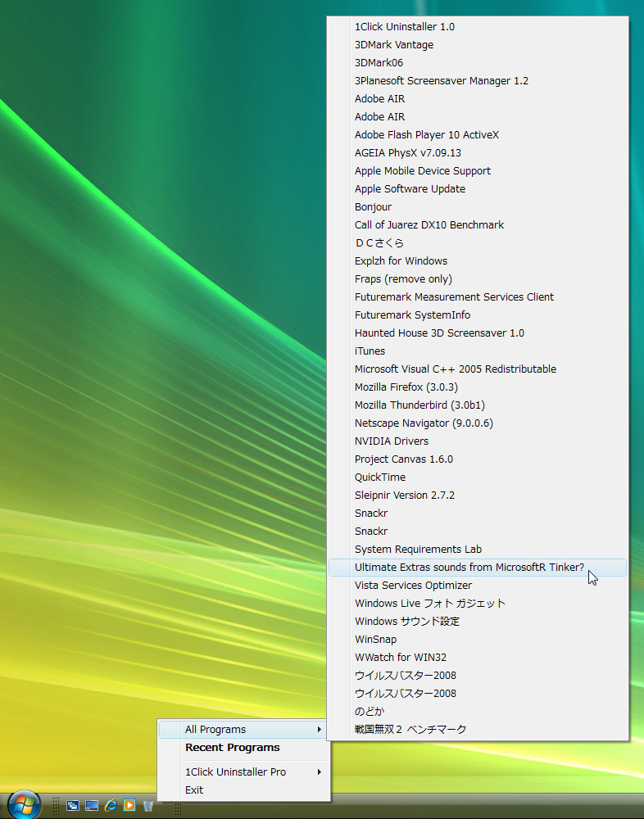The image size is (644, 819).
Task: Select 戦国無双２ ベンチマーク entry
Action: (x=477, y=730)
